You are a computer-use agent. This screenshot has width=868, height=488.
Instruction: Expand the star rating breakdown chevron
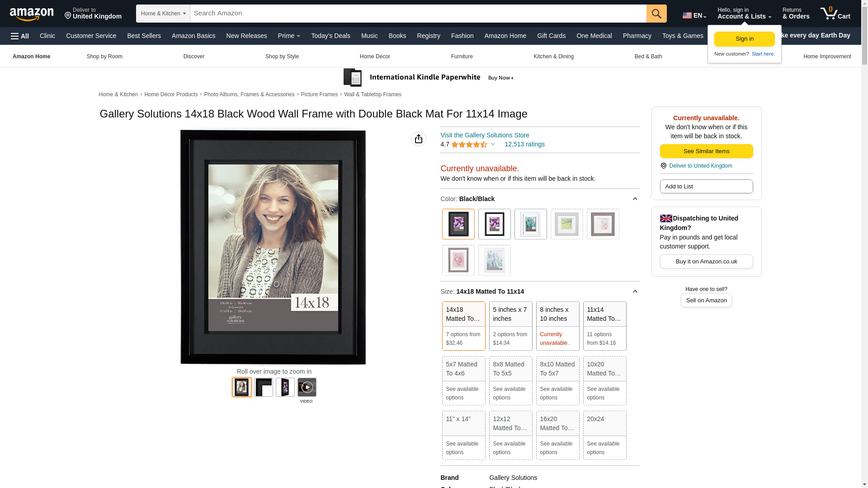coord(493,145)
